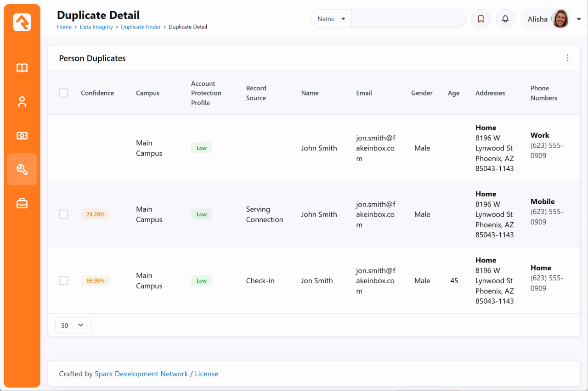Click the Rock logo in the sidebar
Screen dimensions: 588x391
pos(22,22)
